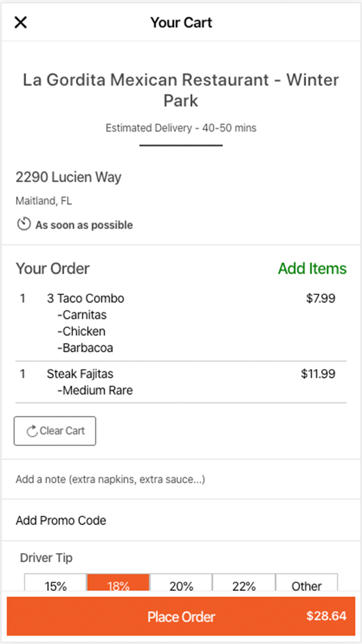Change the As soon as possible delivery time
This screenshot has height=644, width=362.
(x=84, y=225)
